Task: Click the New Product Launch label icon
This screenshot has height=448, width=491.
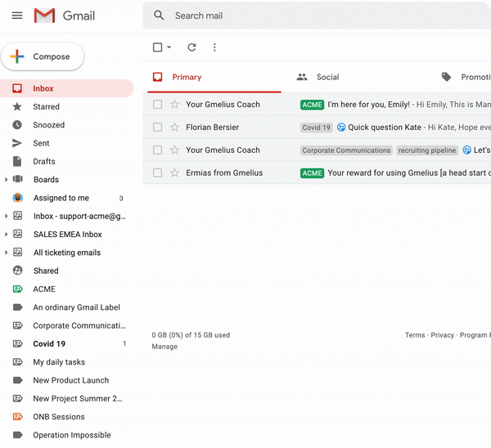Action: [x=17, y=380]
